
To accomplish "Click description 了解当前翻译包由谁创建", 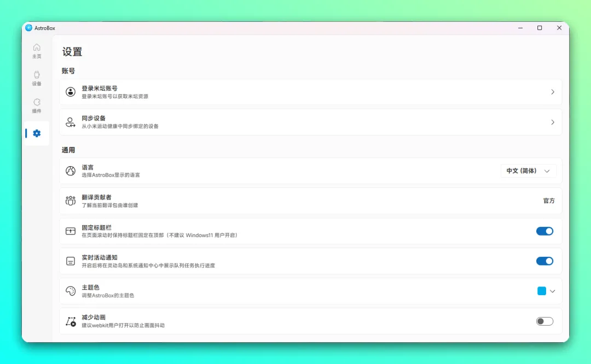I will click(109, 205).
